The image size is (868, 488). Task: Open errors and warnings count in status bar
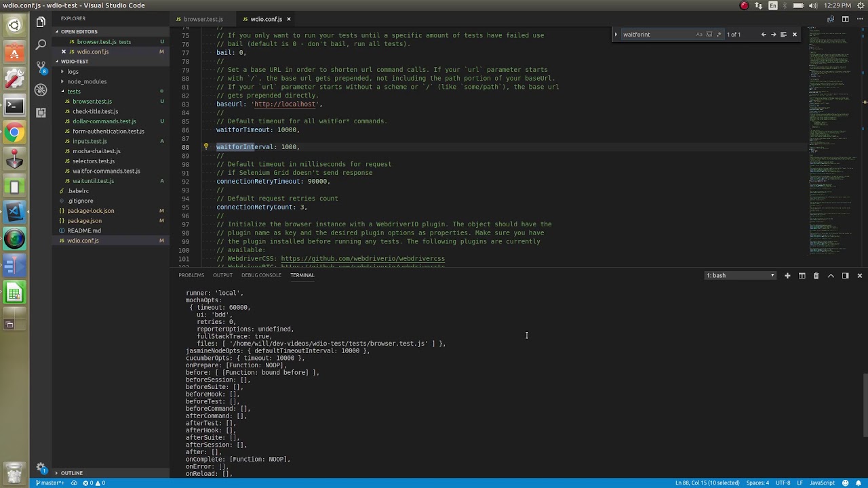[94, 483]
